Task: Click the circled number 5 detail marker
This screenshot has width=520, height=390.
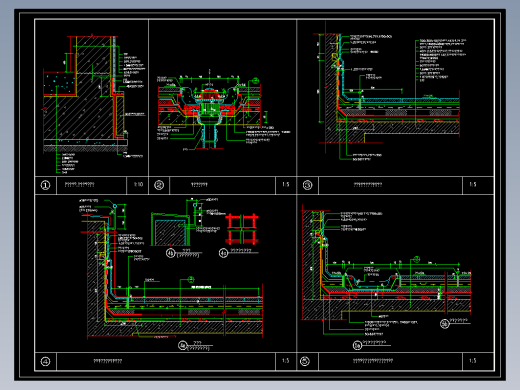Action: [x=305, y=361]
